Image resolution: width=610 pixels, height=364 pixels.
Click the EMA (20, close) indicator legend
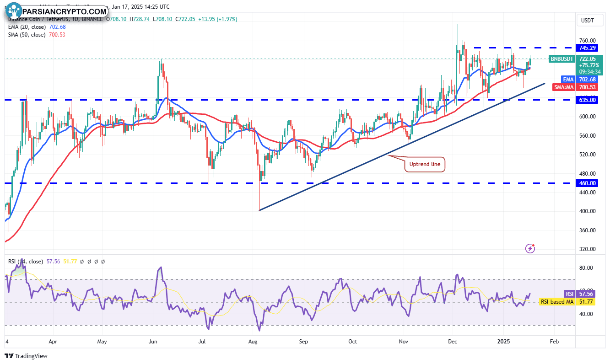[36, 27]
